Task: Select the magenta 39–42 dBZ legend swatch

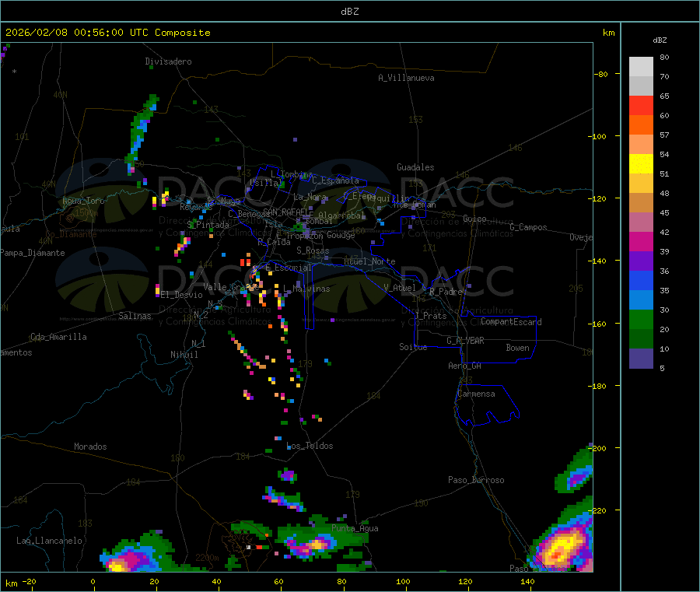Action: click(x=641, y=241)
